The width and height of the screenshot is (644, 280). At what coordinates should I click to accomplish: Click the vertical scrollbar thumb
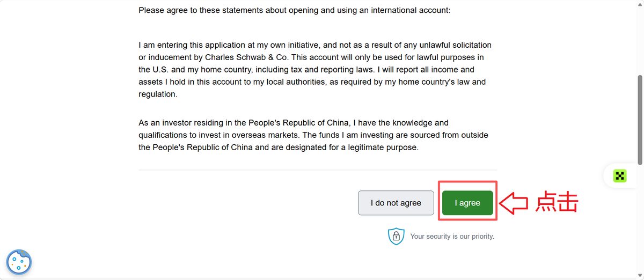640,120
